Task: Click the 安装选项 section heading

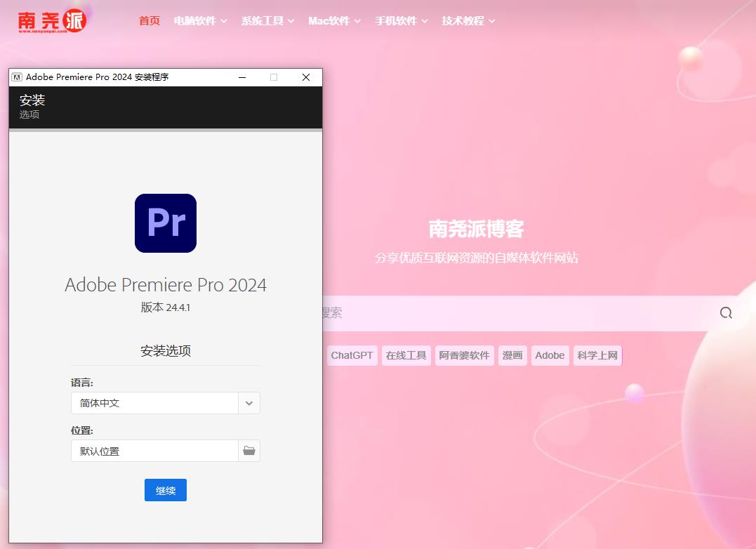Action: click(x=166, y=351)
